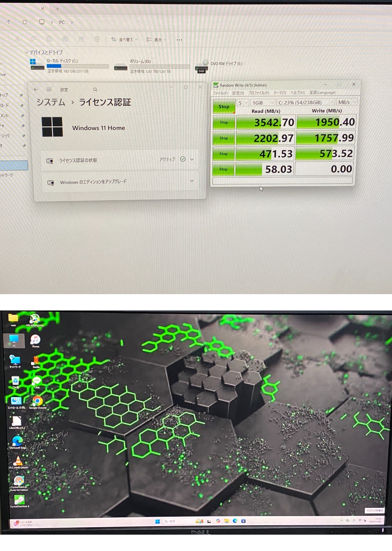Open the 1GiB test size dropdown
392x551 pixels.
pyautogui.click(x=263, y=103)
